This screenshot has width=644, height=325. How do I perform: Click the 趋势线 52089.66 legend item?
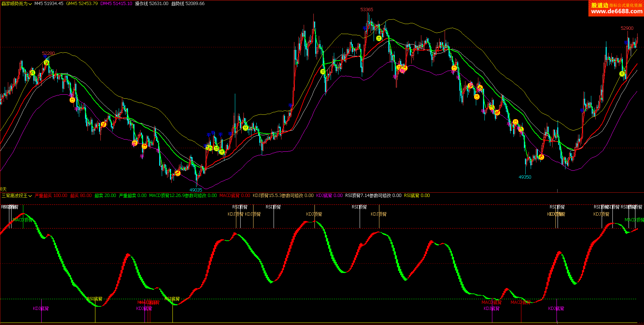(x=188, y=4)
